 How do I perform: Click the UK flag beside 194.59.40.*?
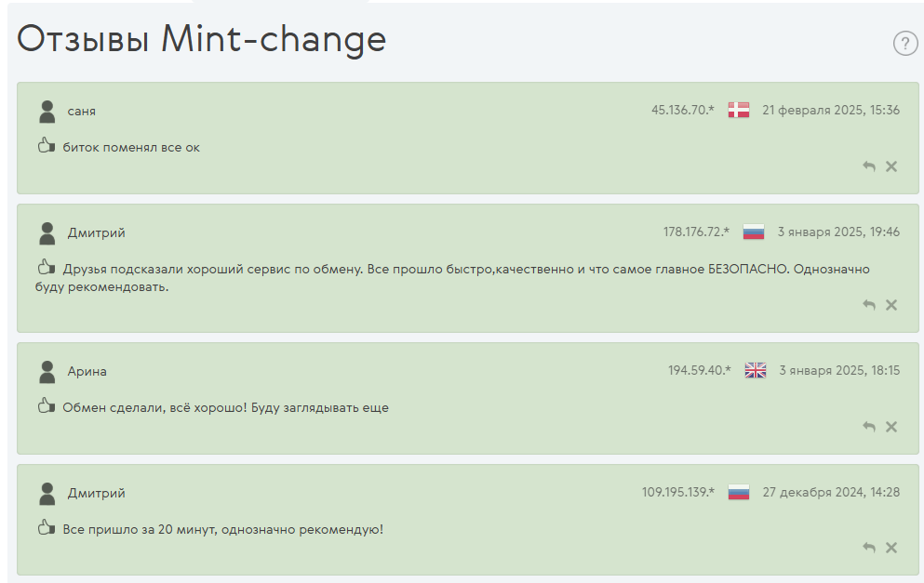pos(756,370)
